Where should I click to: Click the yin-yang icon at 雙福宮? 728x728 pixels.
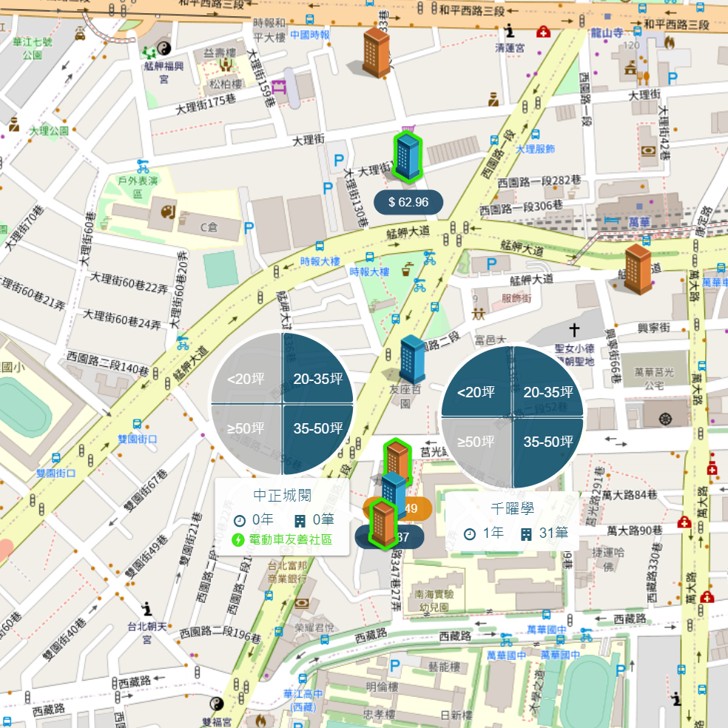click(x=216, y=704)
